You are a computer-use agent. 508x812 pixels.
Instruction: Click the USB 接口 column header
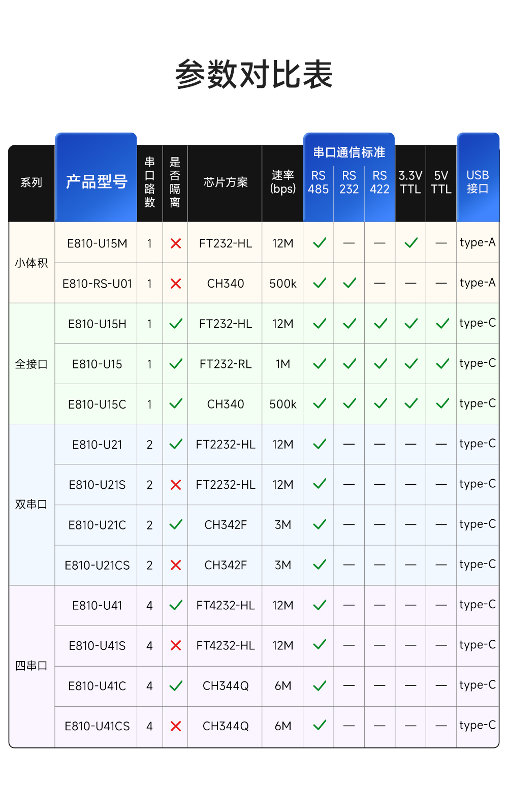pos(478,182)
